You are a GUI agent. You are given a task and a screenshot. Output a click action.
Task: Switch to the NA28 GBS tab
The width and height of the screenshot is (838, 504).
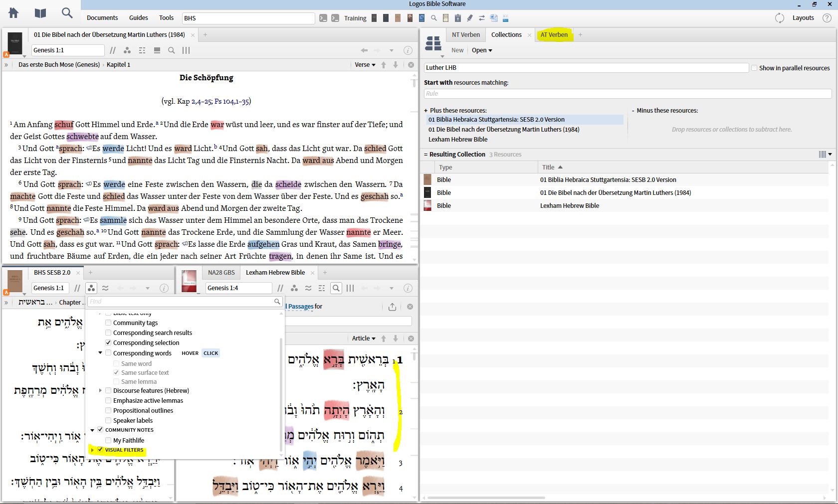[221, 273]
